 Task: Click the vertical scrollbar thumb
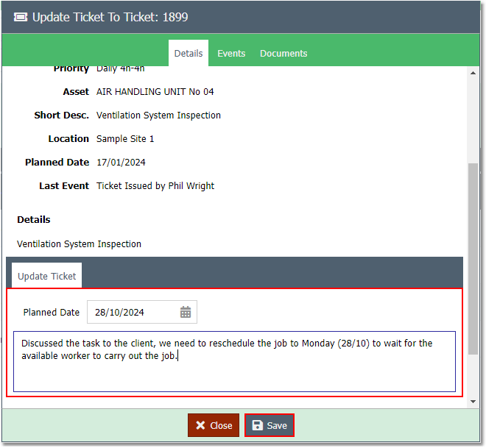[473, 259]
